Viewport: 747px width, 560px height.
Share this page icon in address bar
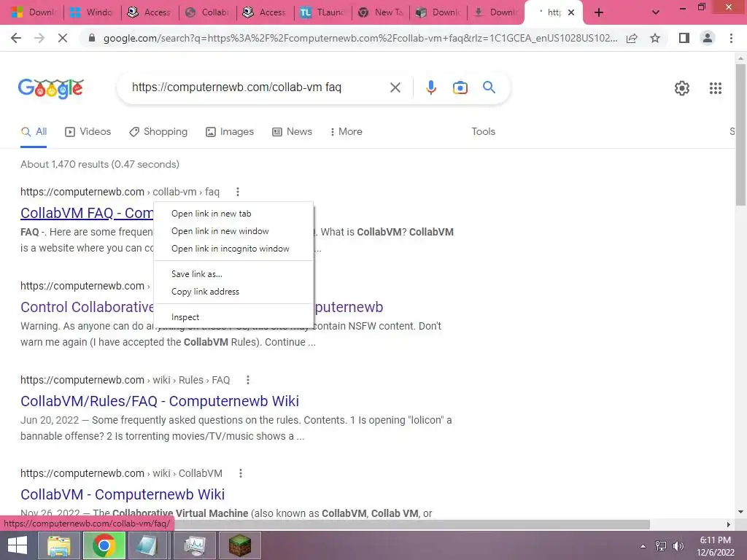632,38
